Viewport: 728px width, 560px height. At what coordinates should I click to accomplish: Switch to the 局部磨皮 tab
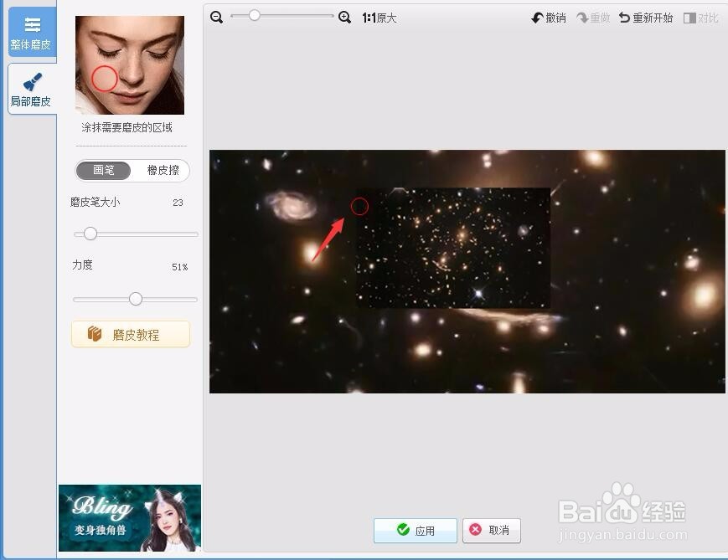[x=32, y=89]
